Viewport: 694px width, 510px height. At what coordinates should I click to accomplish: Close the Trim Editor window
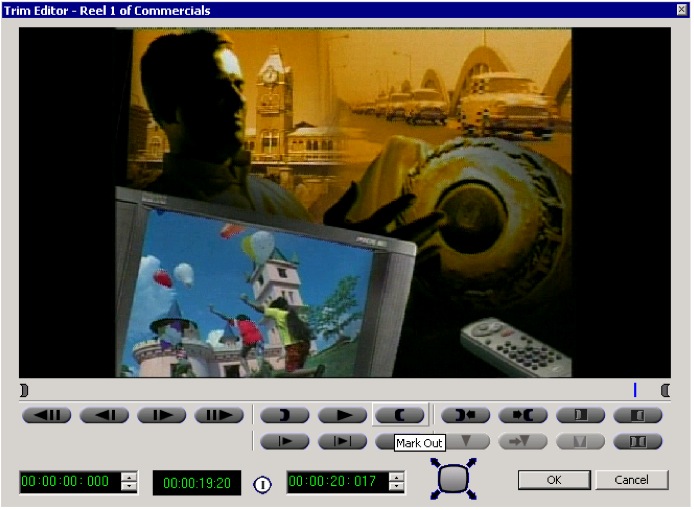[682, 10]
